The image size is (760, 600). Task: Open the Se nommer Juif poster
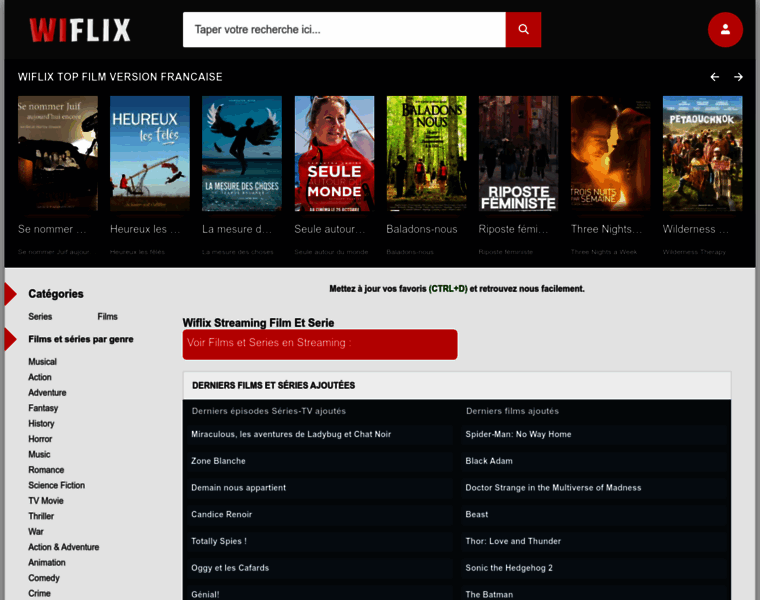coord(58,153)
